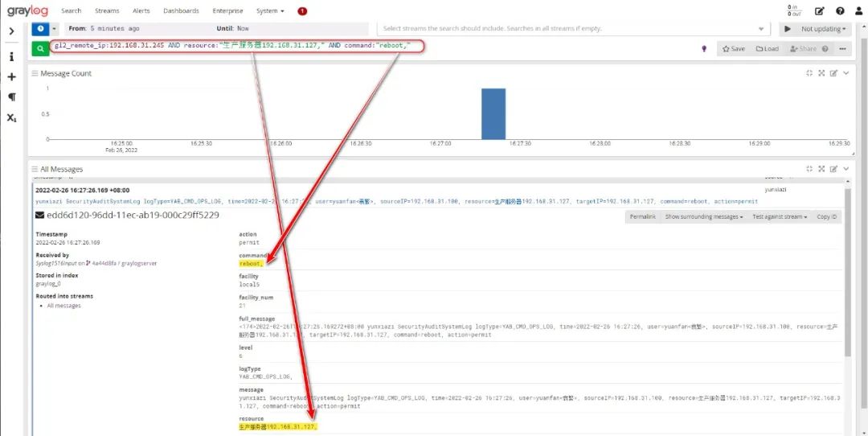
Task: Open the user profile icon
Action: [x=858, y=10]
